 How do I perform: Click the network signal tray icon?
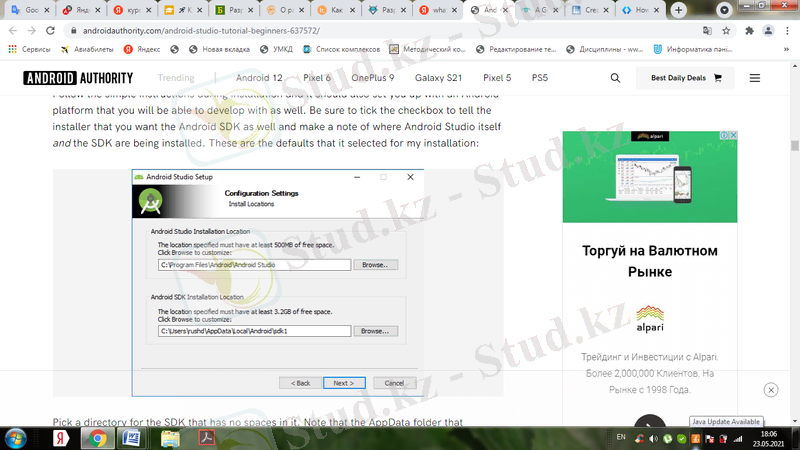point(738,439)
